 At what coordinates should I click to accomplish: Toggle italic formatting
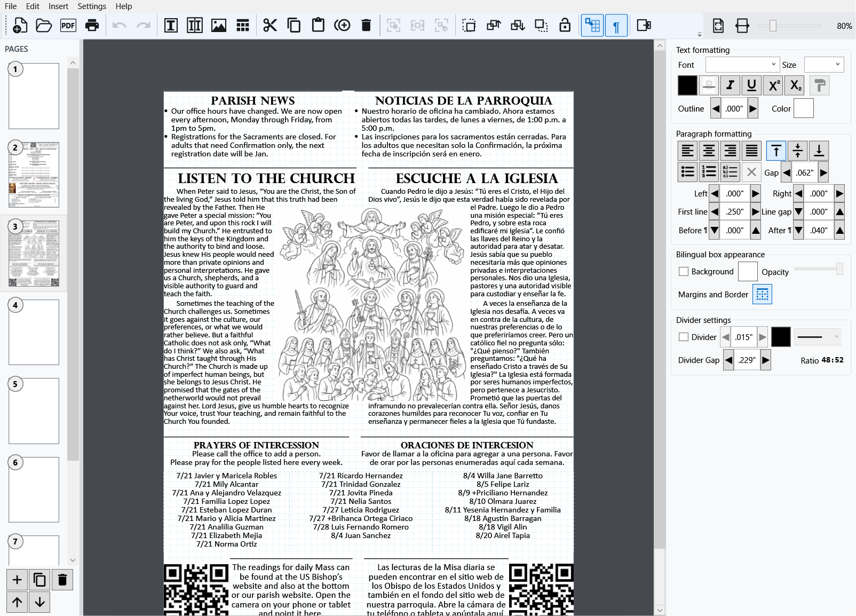click(x=730, y=85)
